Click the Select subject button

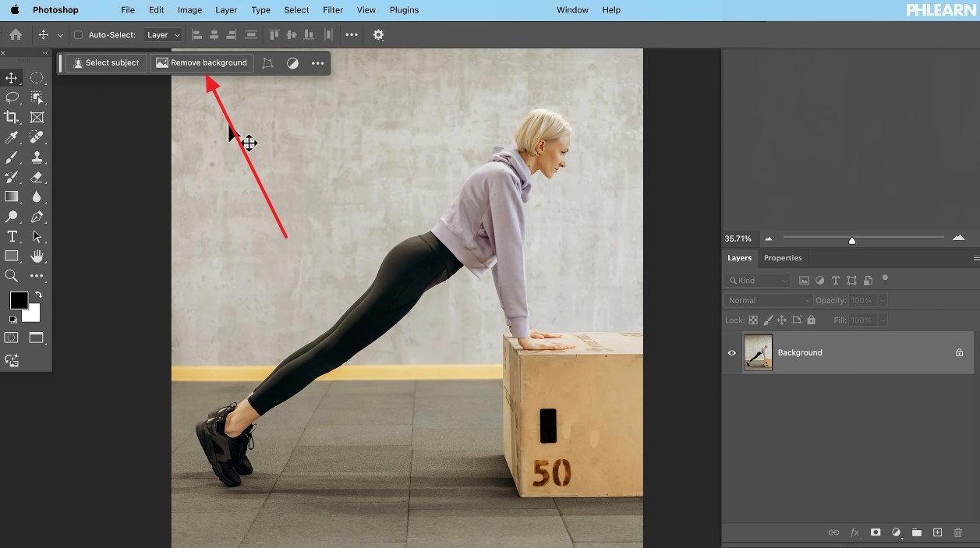click(x=106, y=63)
